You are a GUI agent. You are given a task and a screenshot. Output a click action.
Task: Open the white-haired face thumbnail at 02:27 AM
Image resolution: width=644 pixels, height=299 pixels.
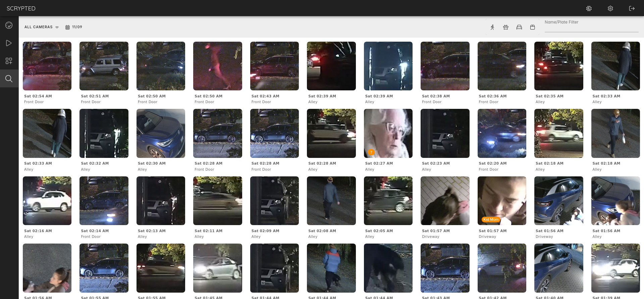coord(388,133)
